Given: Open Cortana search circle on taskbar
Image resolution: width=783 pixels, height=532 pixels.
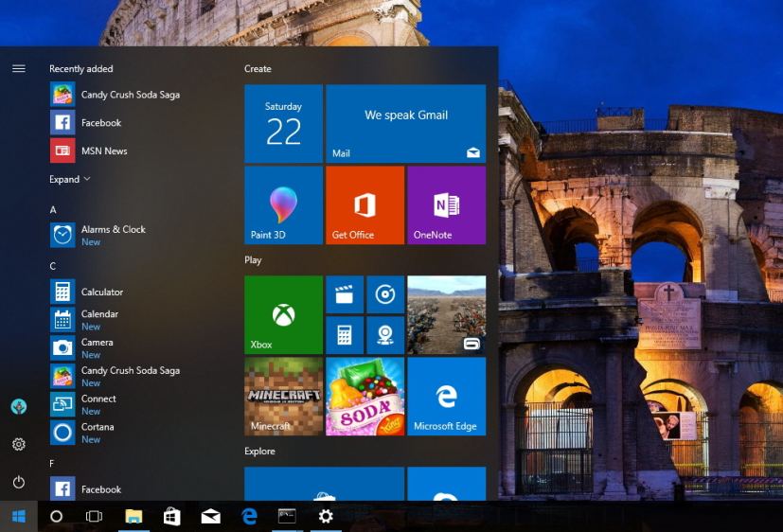Looking at the screenshot, I should (x=57, y=516).
